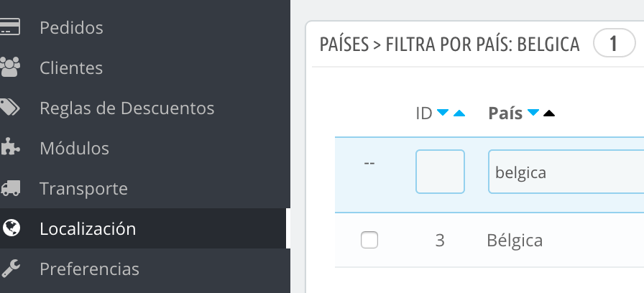Sort ID column descending with down arrow
This screenshot has height=293, width=644.
(442, 112)
